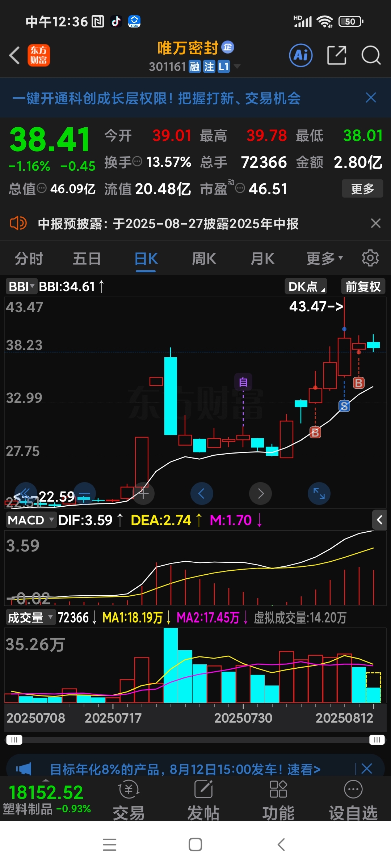The image size is (391, 868).
Task: Expand chart to fullscreen icon
Action: pos(319,493)
